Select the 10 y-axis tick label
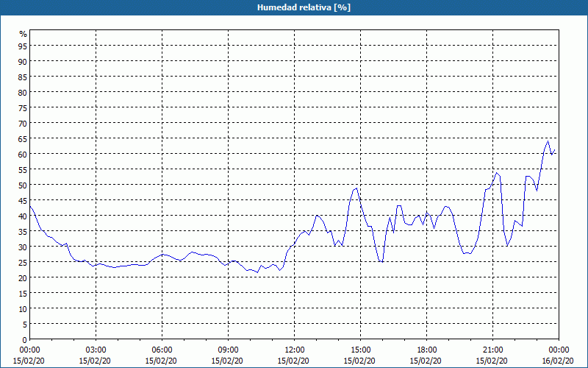 click(x=23, y=308)
